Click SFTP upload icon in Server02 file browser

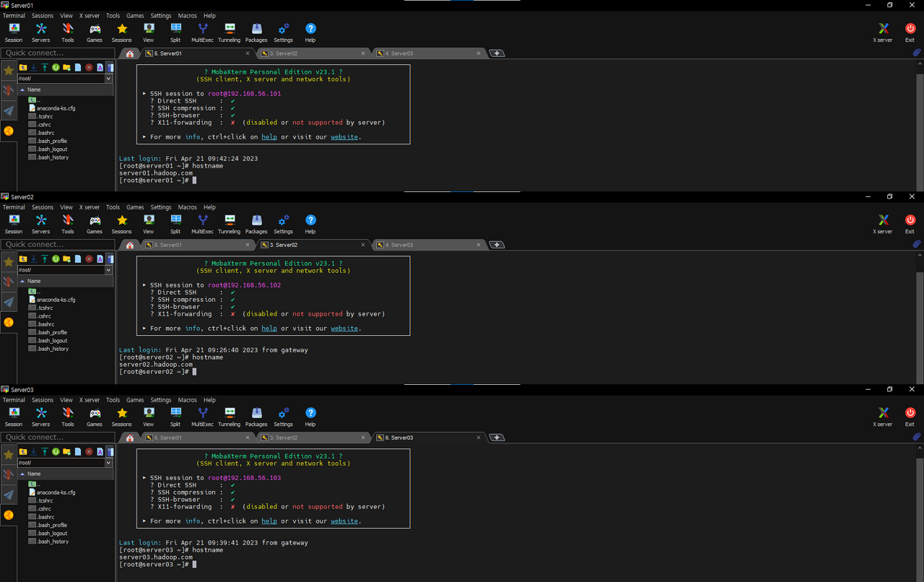44,259
